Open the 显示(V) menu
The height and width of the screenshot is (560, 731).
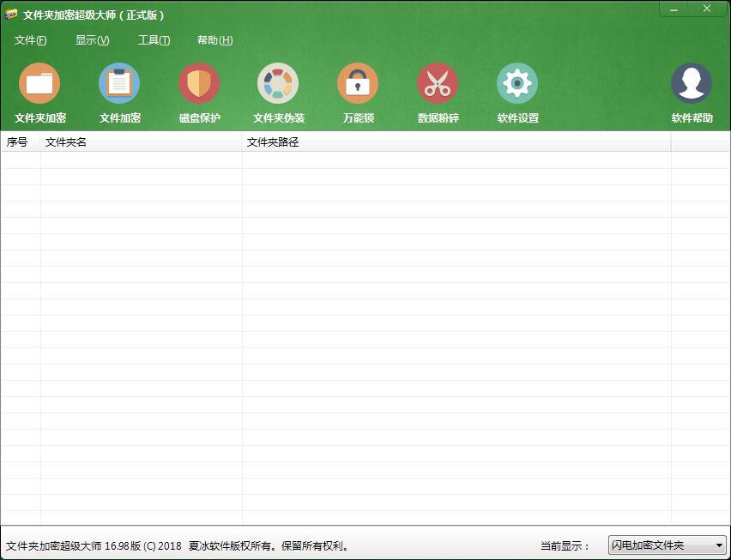click(91, 39)
